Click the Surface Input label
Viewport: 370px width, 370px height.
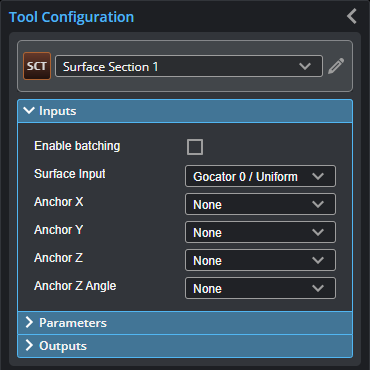(70, 174)
